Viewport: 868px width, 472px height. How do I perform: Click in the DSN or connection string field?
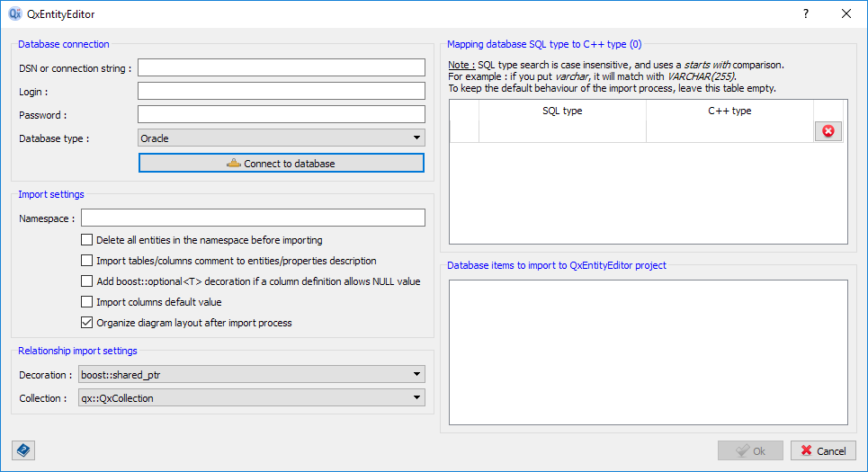point(281,68)
